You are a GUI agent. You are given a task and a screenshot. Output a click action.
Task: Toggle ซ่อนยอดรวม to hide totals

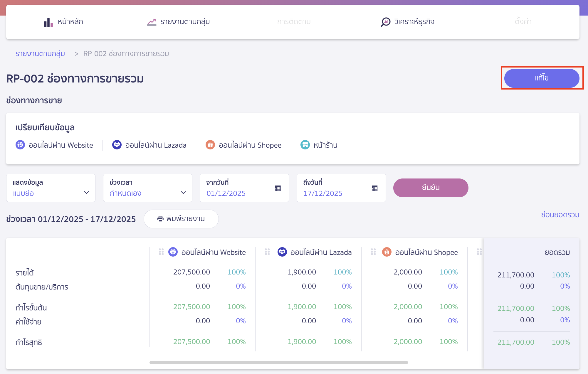560,215
